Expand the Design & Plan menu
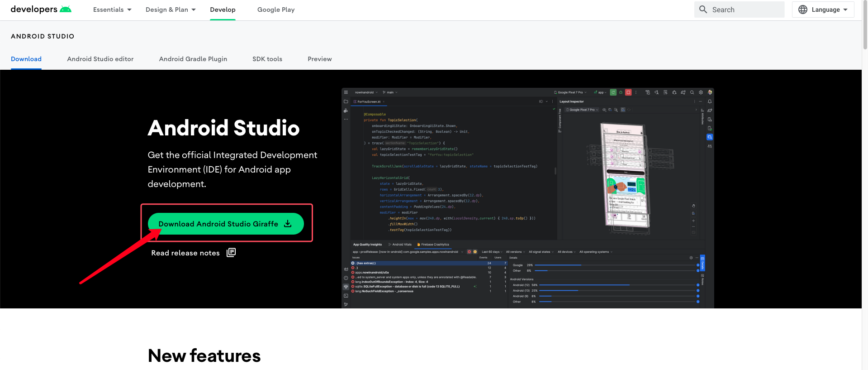This screenshot has height=370, width=868. pos(171,10)
